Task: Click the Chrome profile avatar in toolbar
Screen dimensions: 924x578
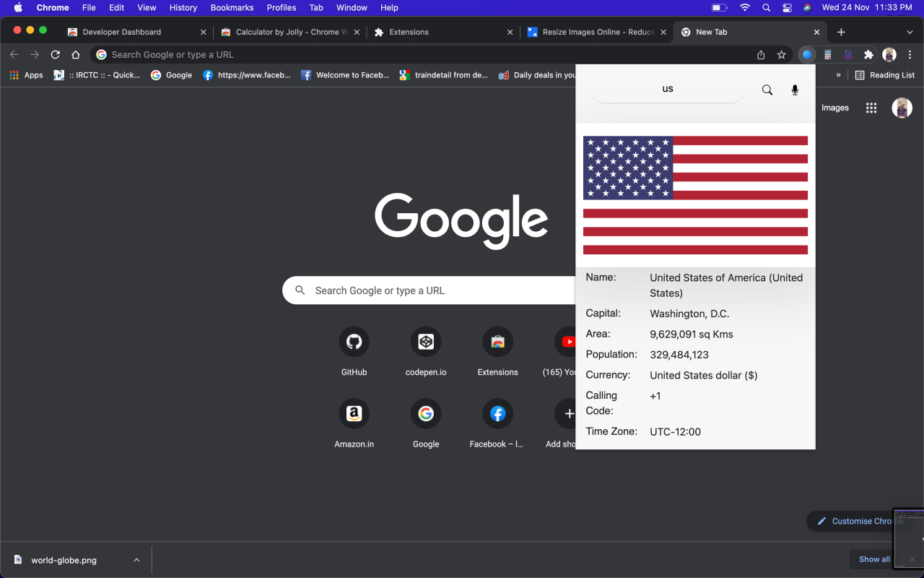Action: 889,55
